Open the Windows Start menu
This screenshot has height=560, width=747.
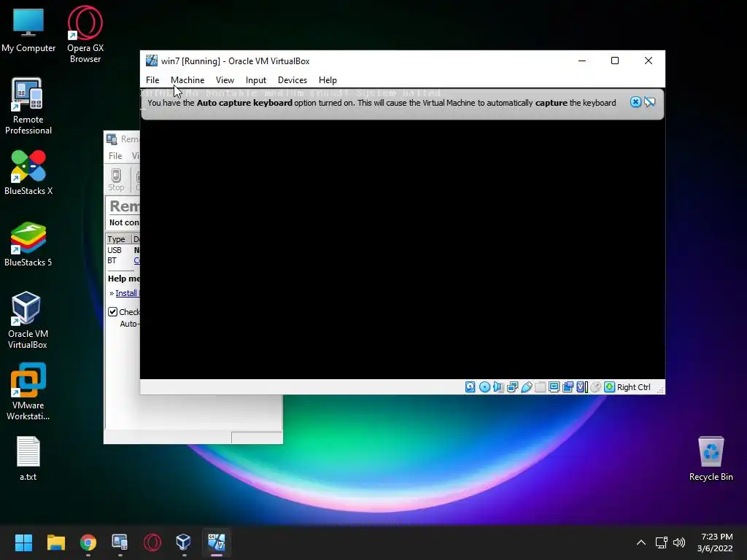point(23,542)
